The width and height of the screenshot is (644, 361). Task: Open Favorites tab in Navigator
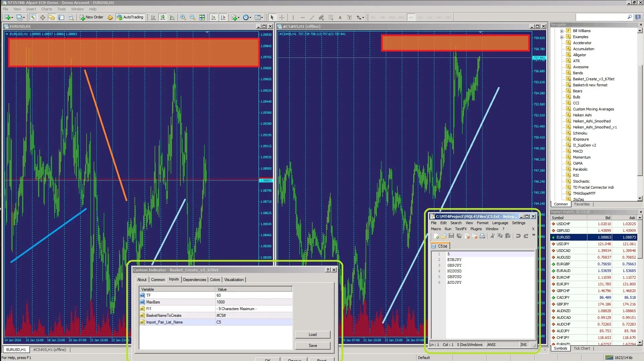click(x=582, y=204)
